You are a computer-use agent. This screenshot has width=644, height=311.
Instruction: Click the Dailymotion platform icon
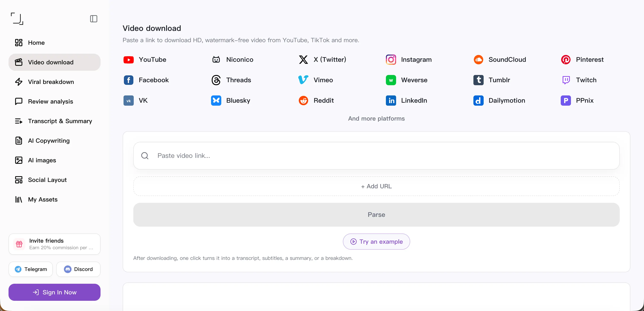pos(479,101)
